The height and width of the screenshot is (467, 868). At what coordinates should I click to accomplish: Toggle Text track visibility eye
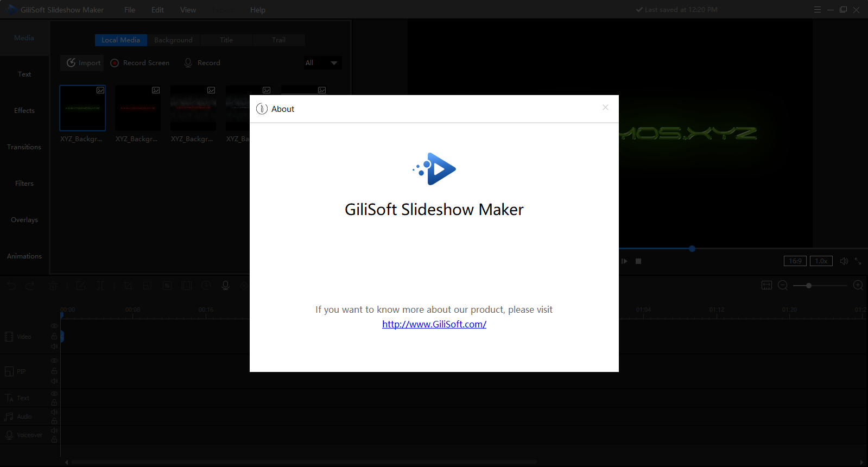pyautogui.click(x=54, y=394)
